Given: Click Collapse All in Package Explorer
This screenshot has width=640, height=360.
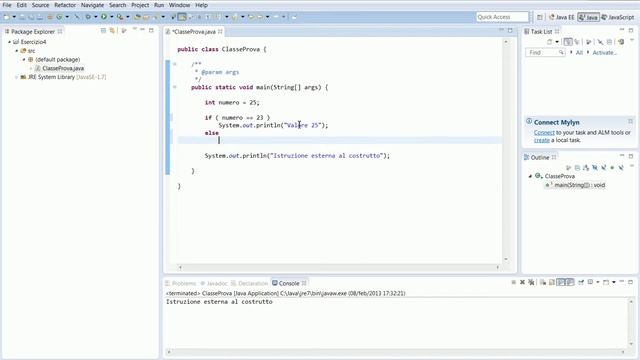Looking at the screenshot, I should pos(103,31).
